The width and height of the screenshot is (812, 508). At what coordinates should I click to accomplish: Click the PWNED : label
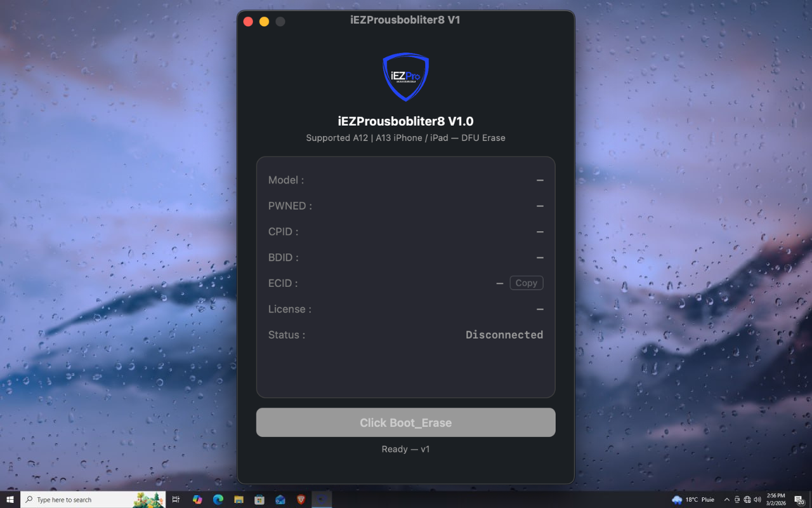click(290, 206)
